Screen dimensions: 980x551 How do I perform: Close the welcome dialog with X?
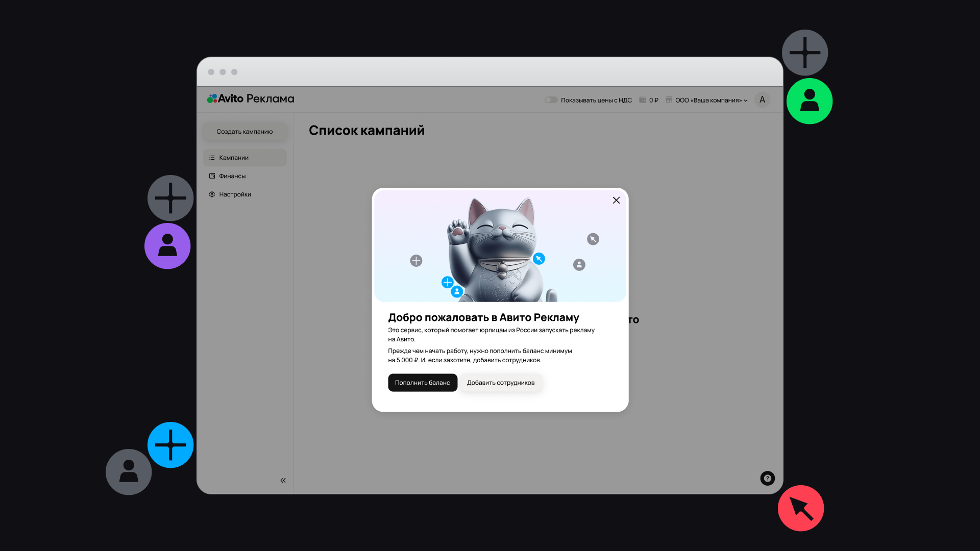[x=616, y=201]
